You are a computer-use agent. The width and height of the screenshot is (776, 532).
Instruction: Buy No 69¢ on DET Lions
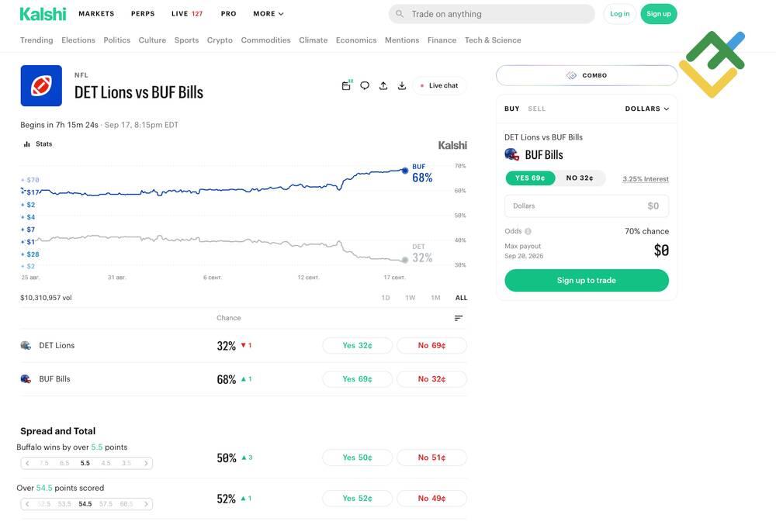coord(431,346)
